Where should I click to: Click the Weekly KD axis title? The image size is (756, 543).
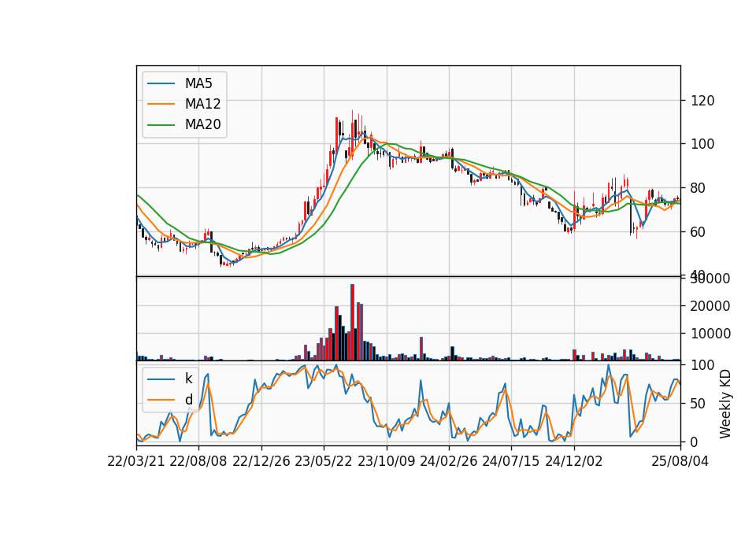725,404
